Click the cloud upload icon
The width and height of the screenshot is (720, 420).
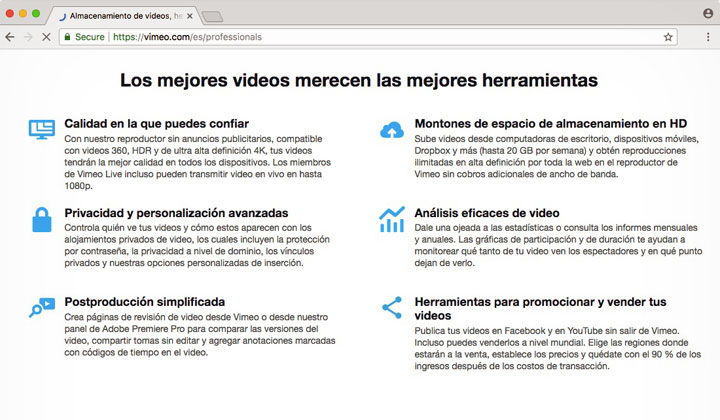pos(392,130)
